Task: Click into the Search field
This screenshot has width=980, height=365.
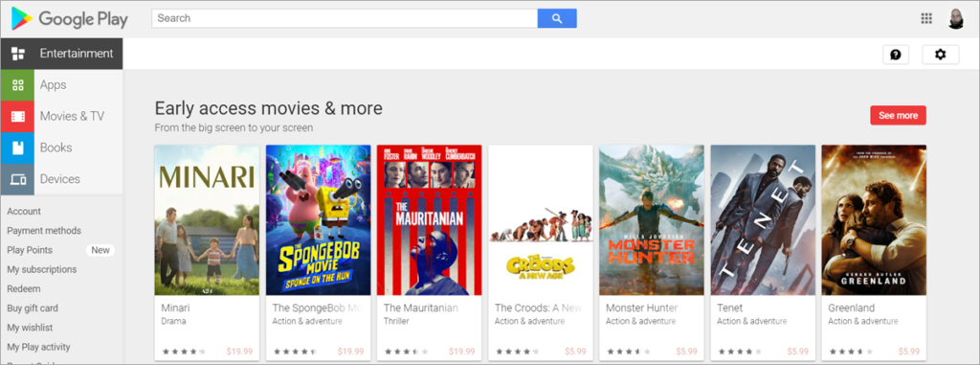Action: point(345,18)
